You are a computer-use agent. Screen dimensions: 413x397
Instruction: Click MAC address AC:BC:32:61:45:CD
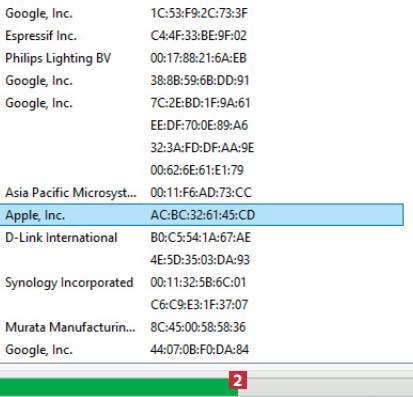tap(203, 215)
